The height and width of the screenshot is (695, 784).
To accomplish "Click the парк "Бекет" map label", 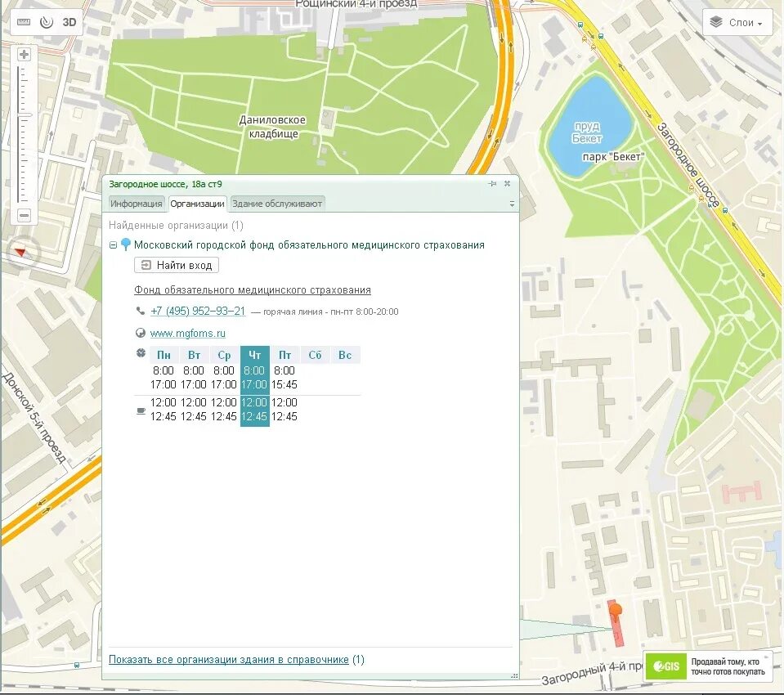I will 613,156.
